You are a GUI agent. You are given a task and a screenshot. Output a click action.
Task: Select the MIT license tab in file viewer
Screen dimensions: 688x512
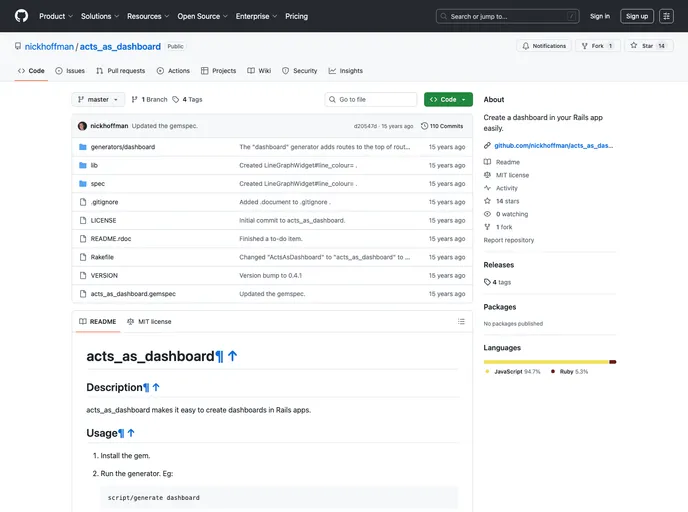coord(149,322)
